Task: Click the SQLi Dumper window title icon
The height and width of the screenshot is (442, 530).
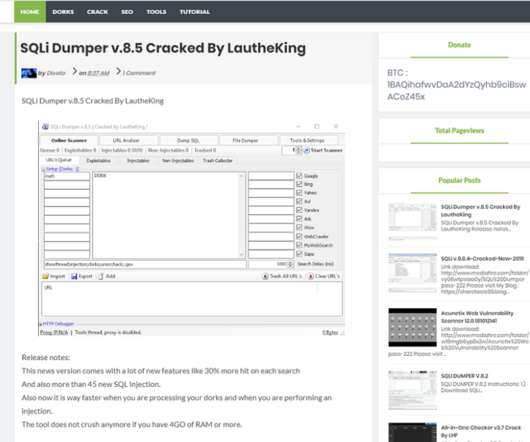Action: [x=45, y=127]
